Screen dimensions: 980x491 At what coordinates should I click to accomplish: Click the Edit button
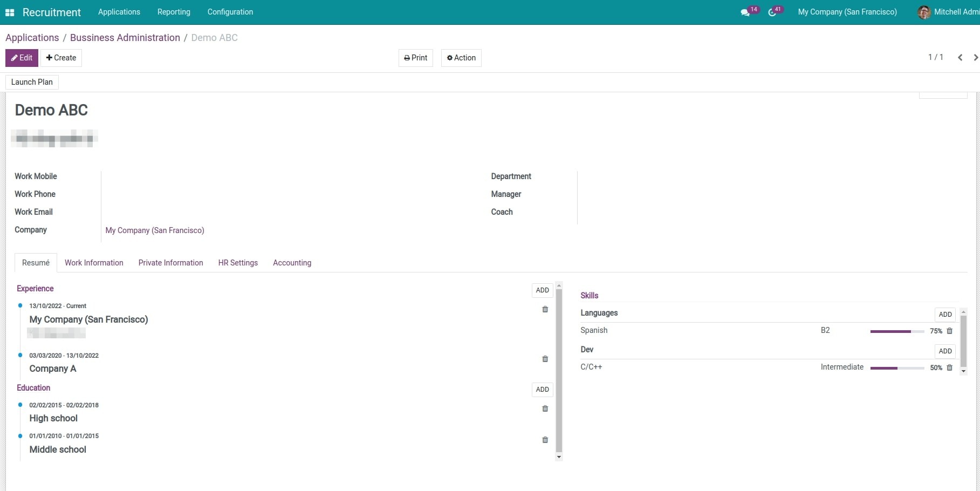pyautogui.click(x=22, y=58)
